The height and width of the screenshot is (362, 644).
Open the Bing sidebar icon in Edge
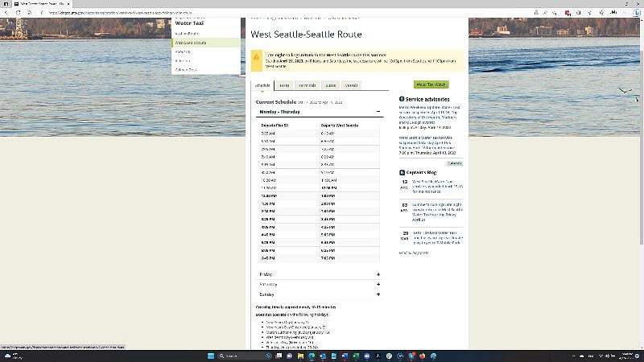637,13
